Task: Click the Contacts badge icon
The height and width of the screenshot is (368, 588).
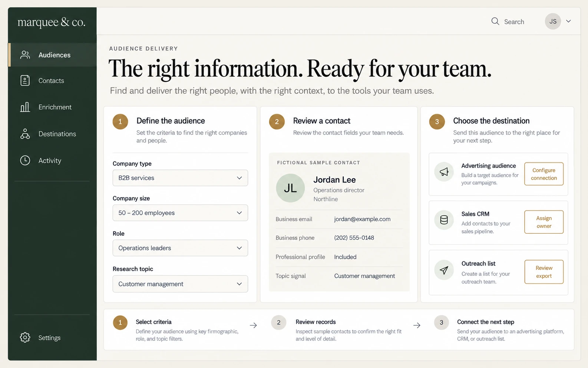Action: 25,80
